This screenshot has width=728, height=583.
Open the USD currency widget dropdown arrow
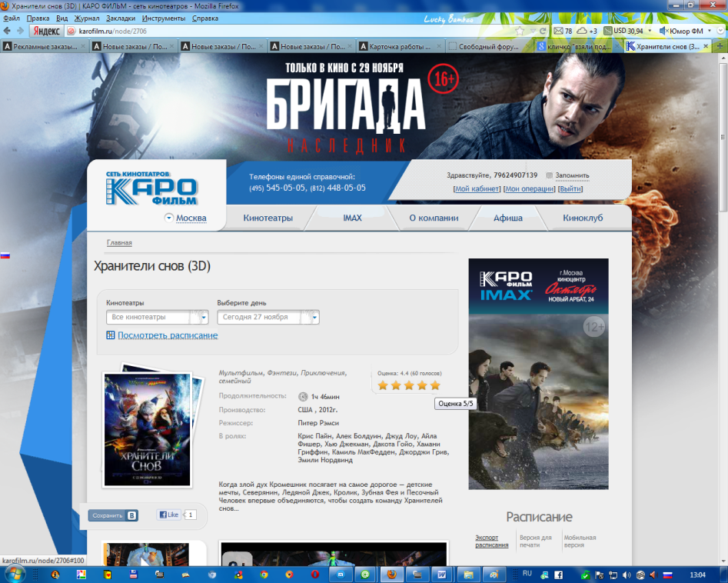click(x=650, y=31)
